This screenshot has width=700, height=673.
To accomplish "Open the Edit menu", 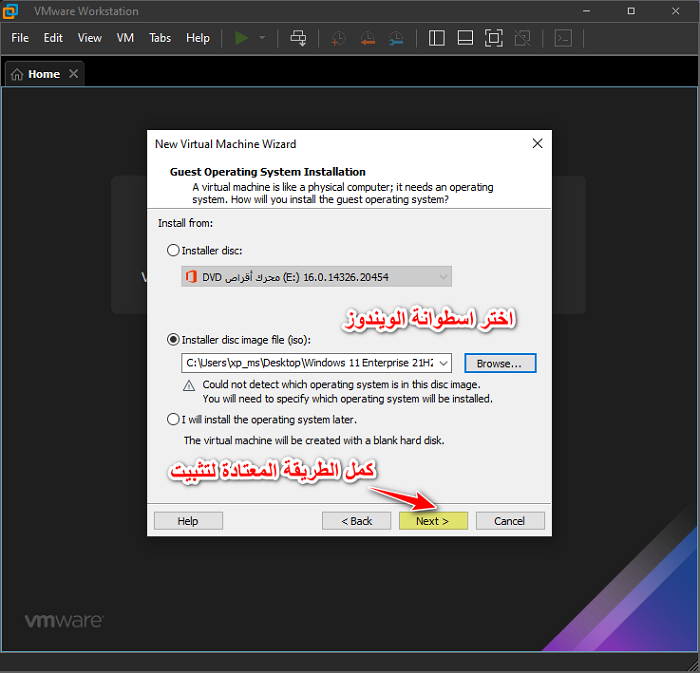I will pyautogui.click(x=53, y=38).
